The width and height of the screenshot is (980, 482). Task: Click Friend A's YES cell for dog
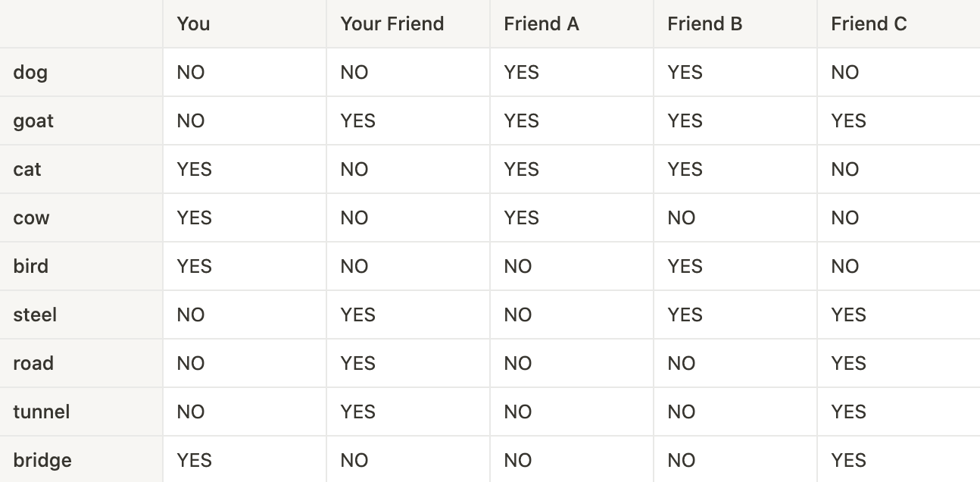(522, 73)
